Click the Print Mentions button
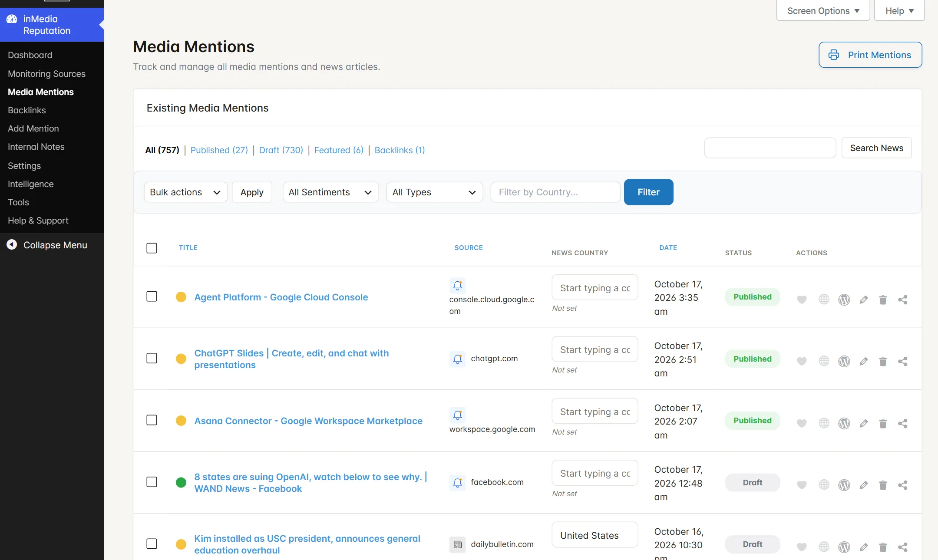The image size is (938, 560). (x=870, y=55)
